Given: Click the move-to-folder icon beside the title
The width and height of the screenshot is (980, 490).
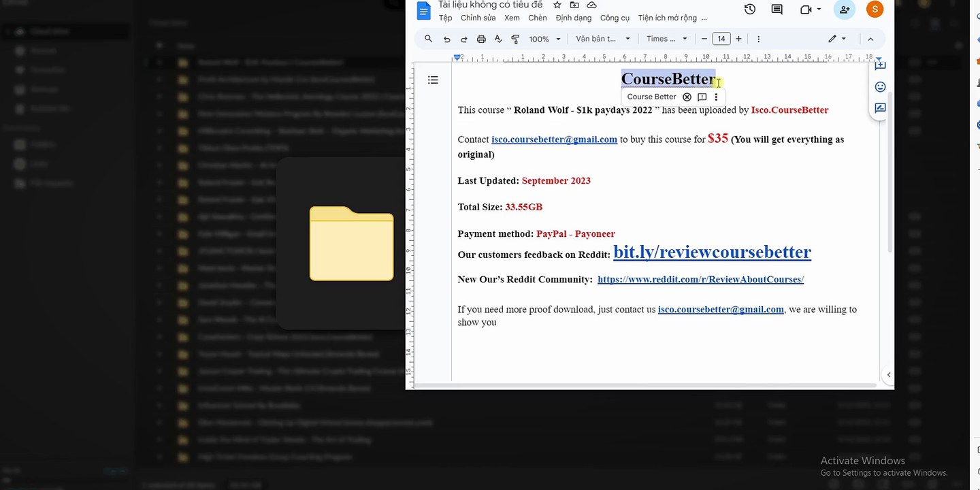Looking at the screenshot, I should [574, 5].
